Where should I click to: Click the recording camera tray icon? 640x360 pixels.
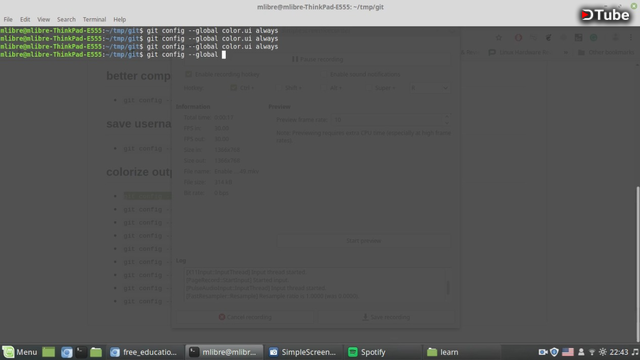point(542,352)
